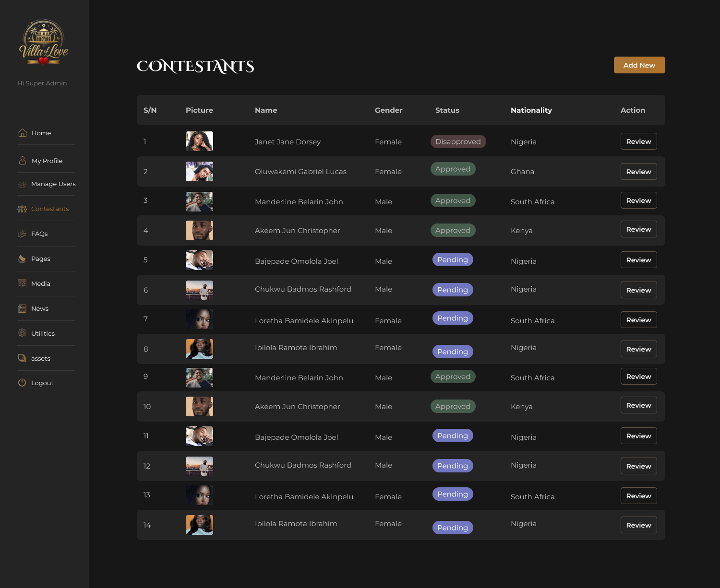Viewport: 720px width, 588px height.
Task: Click the Disapproved status badge
Action: [458, 141]
